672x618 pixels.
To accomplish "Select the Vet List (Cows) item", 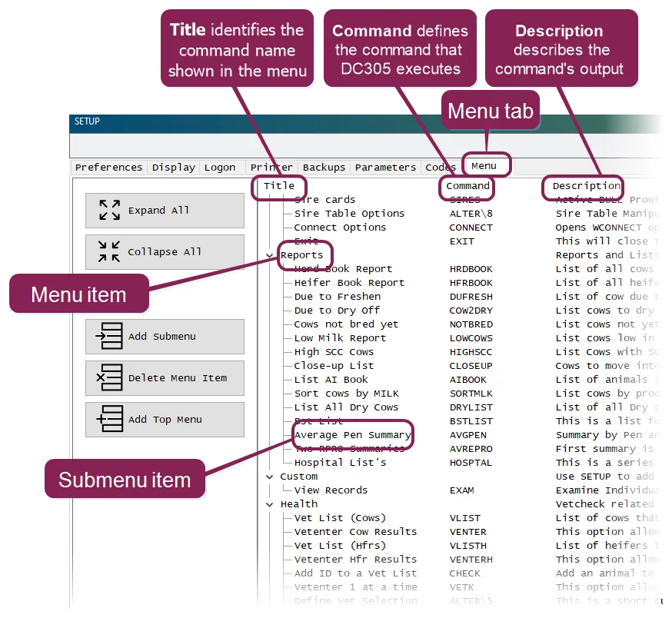I will [340, 518].
